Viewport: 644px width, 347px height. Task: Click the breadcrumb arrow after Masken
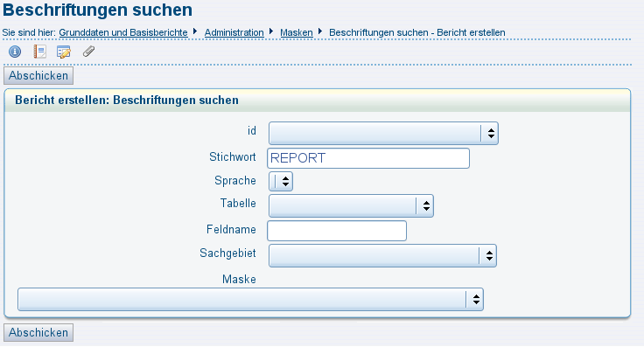(x=320, y=31)
